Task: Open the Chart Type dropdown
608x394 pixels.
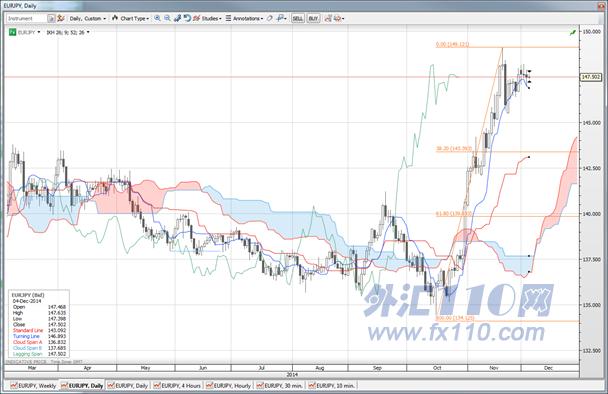Action: pyautogui.click(x=130, y=18)
